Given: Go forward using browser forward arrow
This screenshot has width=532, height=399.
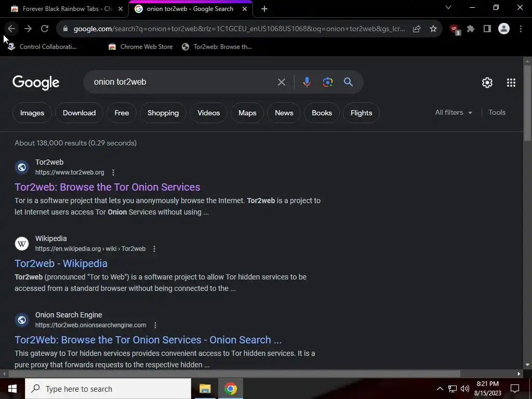Looking at the screenshot, I should [x=28, y=29].
